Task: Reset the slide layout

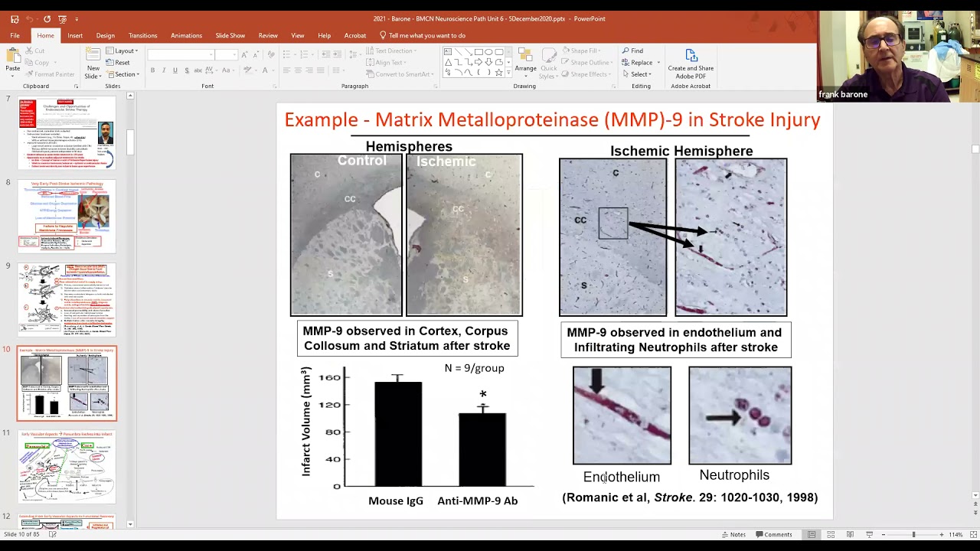Action: click(x=119, y=63)
